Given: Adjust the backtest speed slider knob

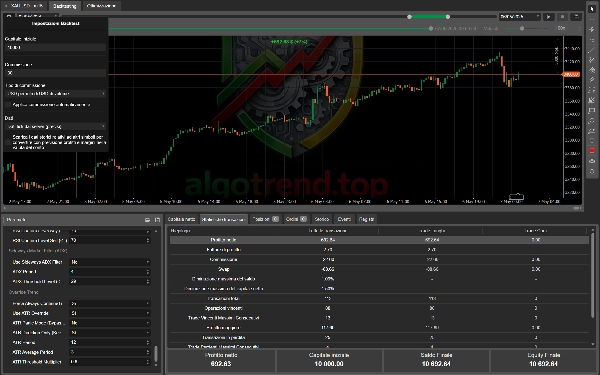Looking at the screenshot, I should [522, 28].
